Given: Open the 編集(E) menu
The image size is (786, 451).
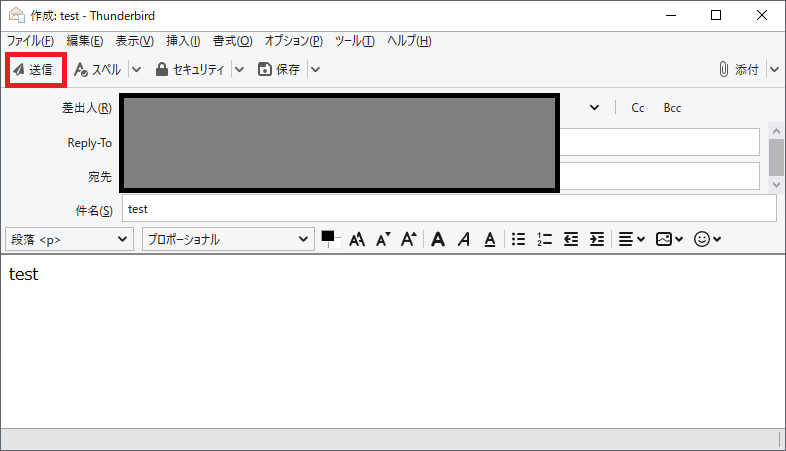Looking at the screenshot, I should [x=85, y=41].
